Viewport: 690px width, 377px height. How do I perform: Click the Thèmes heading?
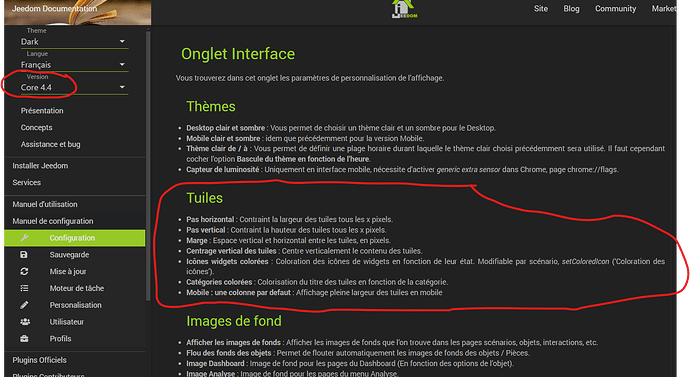(x=211, y=106)
